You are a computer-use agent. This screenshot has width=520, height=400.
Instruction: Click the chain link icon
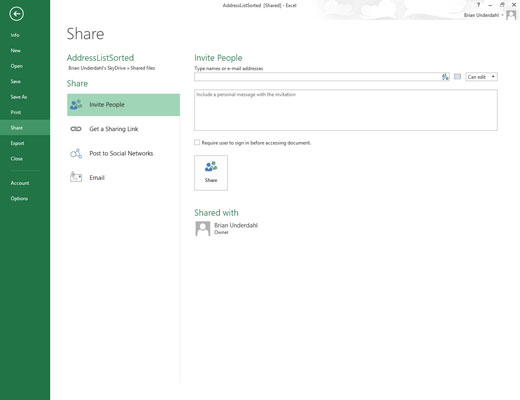(x=76, y=129)
